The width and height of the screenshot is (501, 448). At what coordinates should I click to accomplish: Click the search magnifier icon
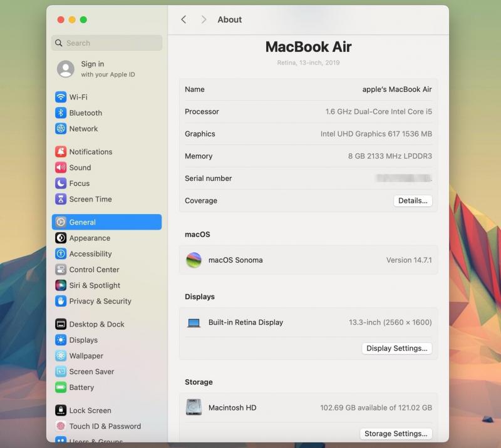[x=58, y=43]
